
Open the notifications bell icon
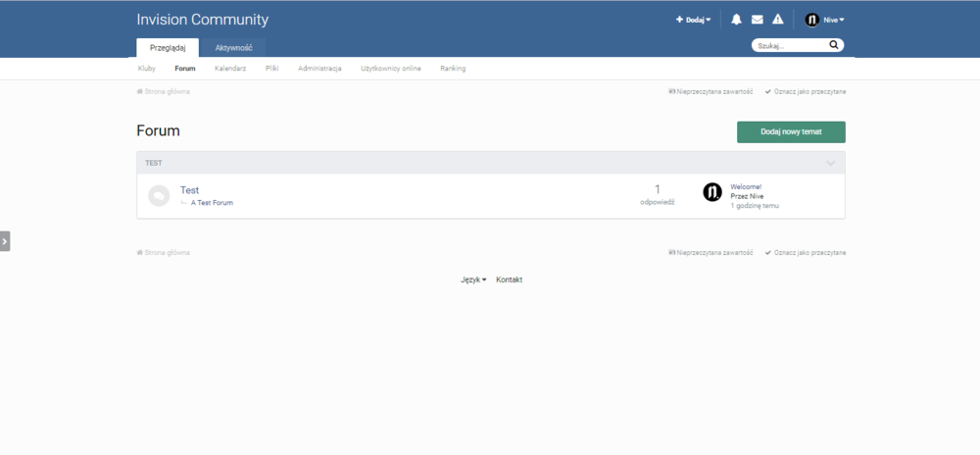(x=737, y=20)
